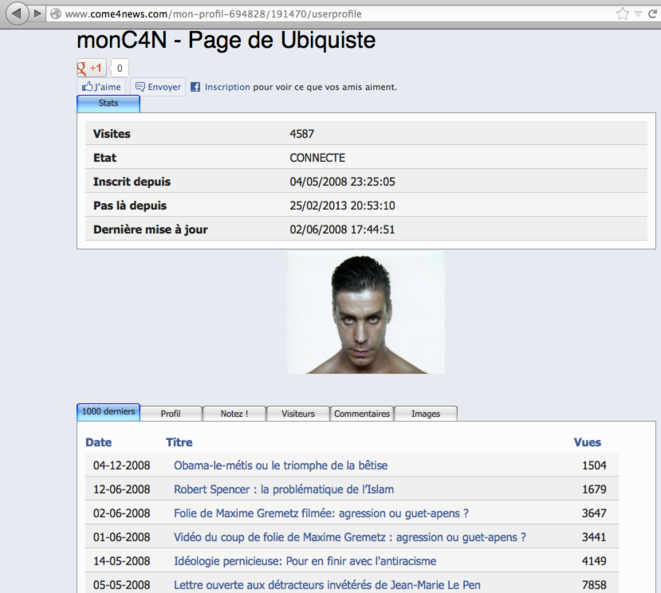Open the Images tab
The image size is (661, 593).
pos(426,413)
